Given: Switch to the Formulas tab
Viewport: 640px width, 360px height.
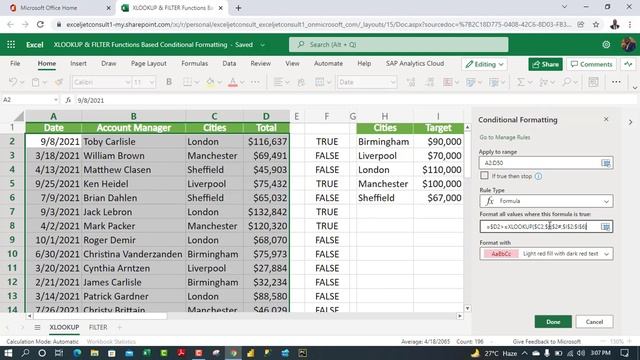Looking at the screenshot, I should pyautogui.click(x=194, y=64).
